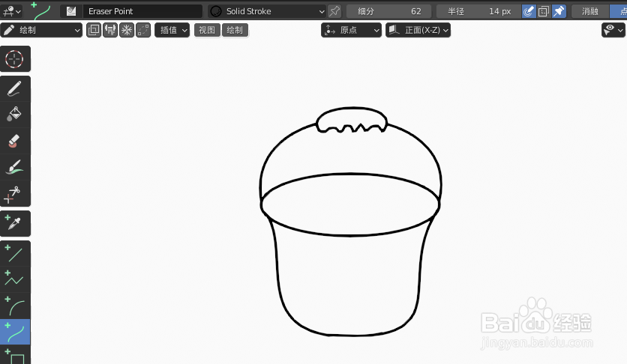Toggle the material pin icon

(x=334, y=11)
